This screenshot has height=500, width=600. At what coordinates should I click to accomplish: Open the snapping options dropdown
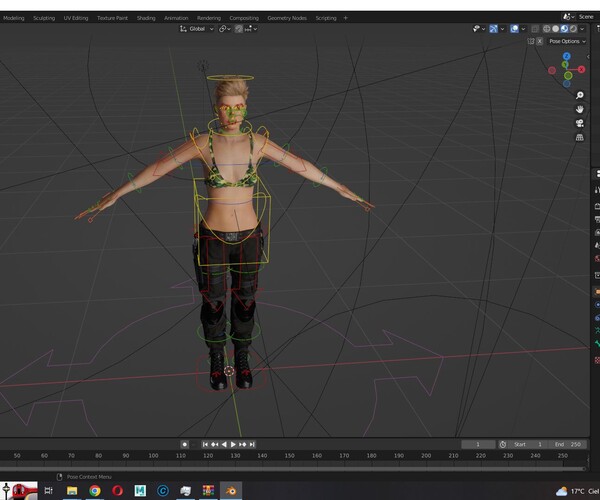pyautogui.click(x=251, y=29)
